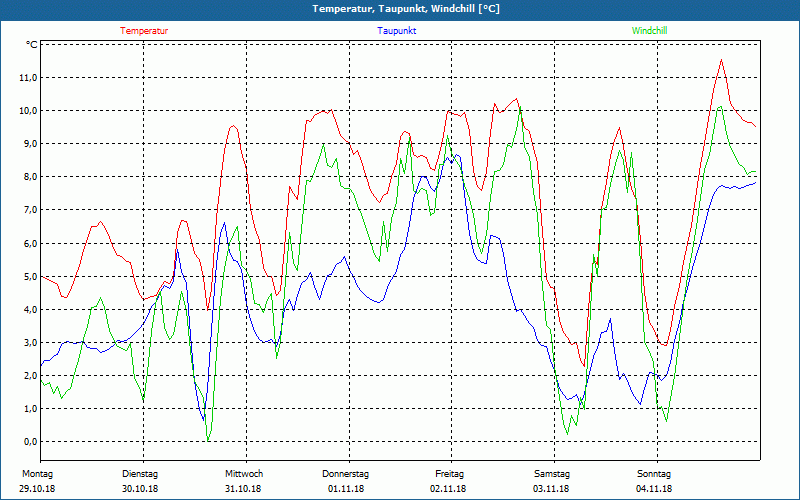Image resolution: width=800 pixels, height=500 pixels.
Task: Click the 2,0 y-axis value
Action: (31, 376)
